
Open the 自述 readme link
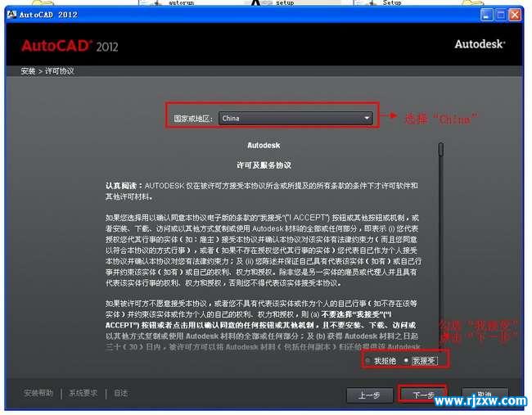tap(120, 393)
